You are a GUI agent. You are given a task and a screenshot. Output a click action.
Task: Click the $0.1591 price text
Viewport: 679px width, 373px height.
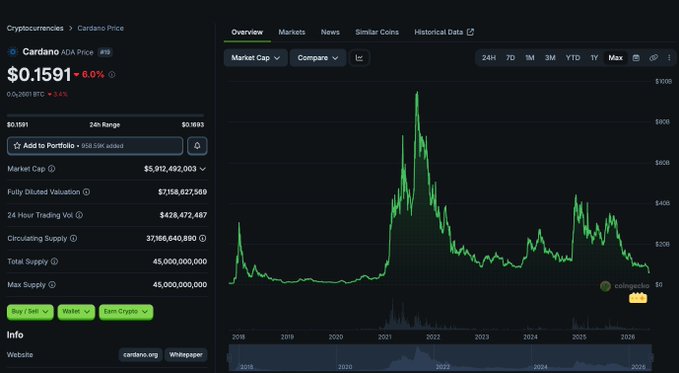click(39, 75)
